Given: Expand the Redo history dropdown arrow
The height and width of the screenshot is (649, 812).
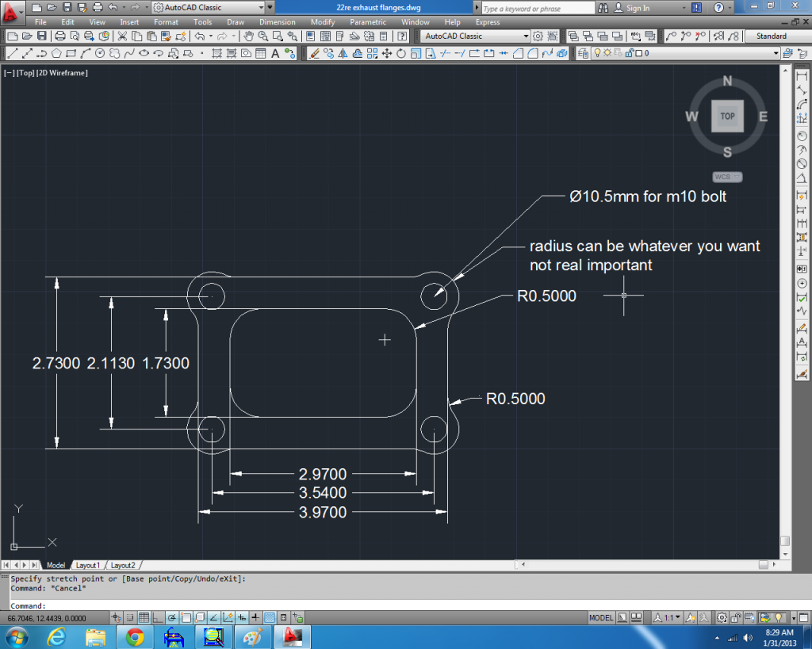Looking at the screenshot, I should click(x=234, y=36).
